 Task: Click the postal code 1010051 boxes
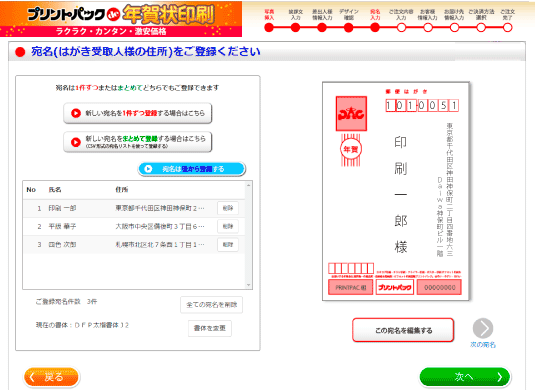(422, 105)
